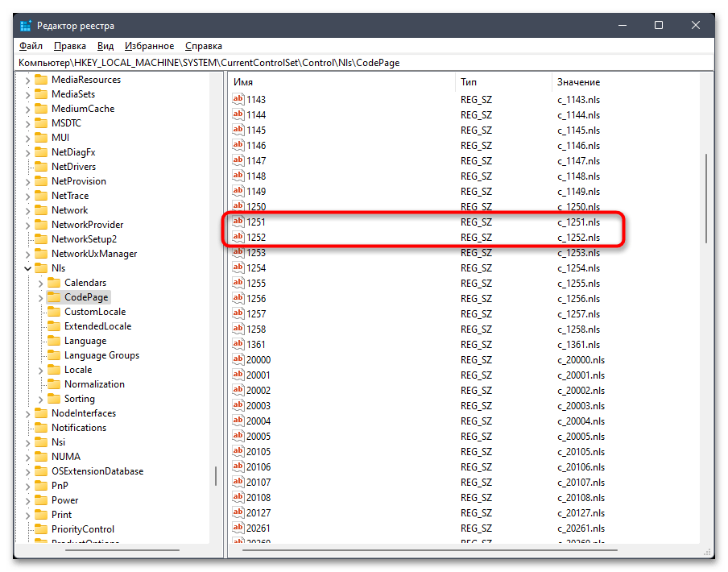Open the Справка menu
The width and height of the screenshot is (728, 572).
(x=202, y=46)
